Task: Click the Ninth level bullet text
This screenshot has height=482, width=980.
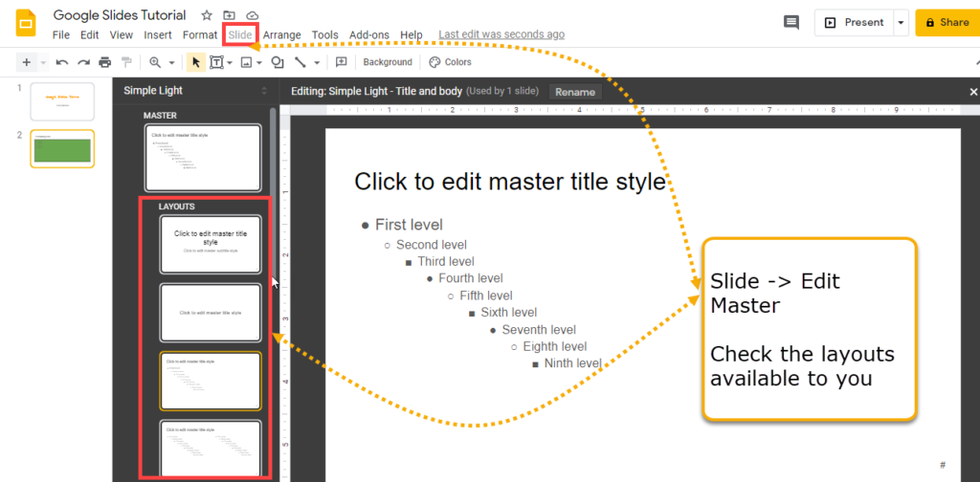Action: [572, 363]
